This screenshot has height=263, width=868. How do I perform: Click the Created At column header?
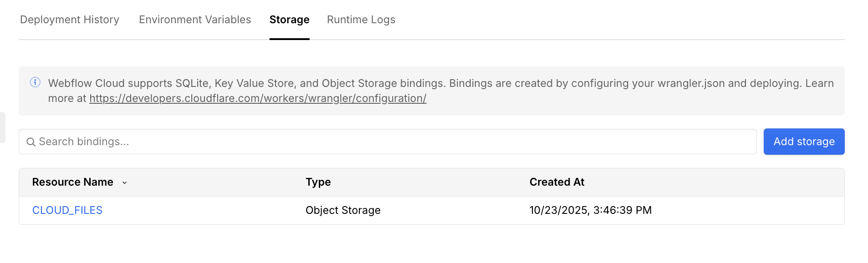pyautogui.click(x=557, y=182)
